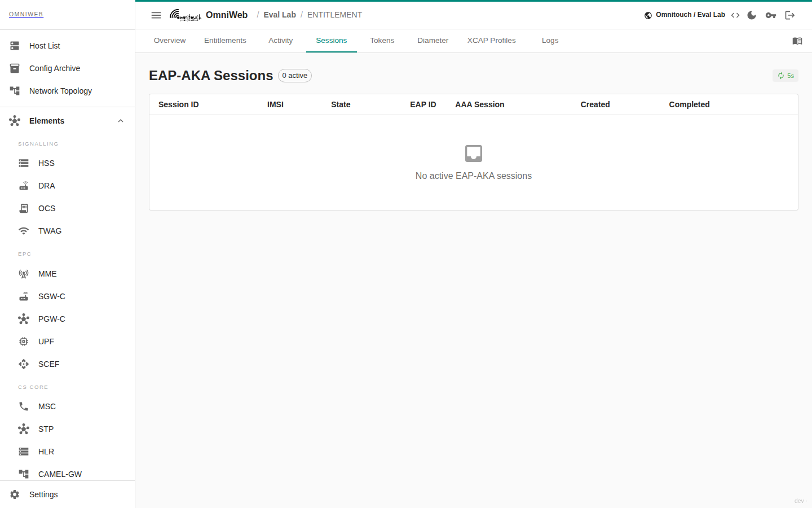This screenshot has width=812, height=508.
Task: Click the OMNIWEB link in sidebar
Action: (x=26, y=14)
